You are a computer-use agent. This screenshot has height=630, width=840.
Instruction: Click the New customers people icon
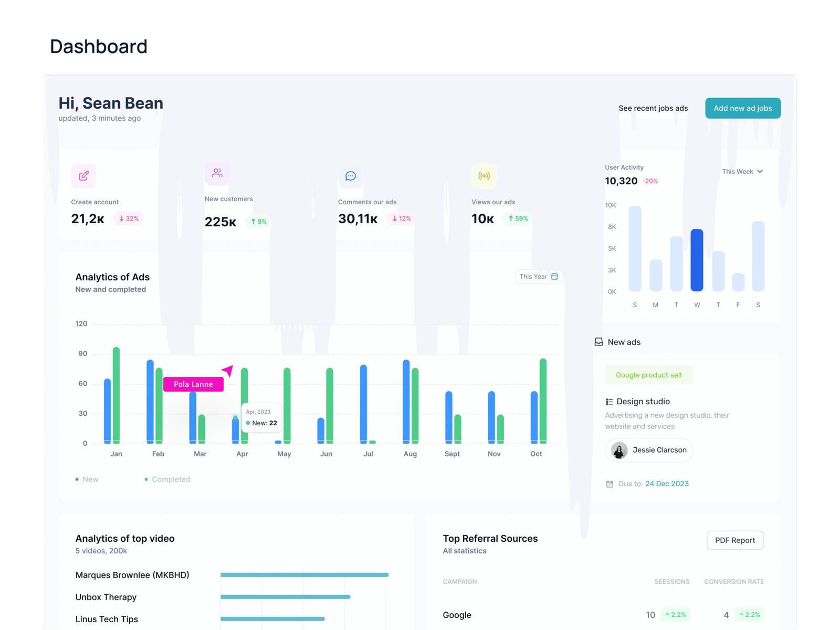point(217,173)
